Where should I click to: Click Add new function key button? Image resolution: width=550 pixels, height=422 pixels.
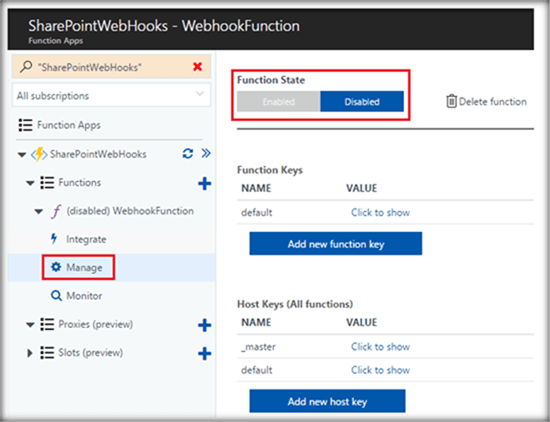(x=336, y=243)
